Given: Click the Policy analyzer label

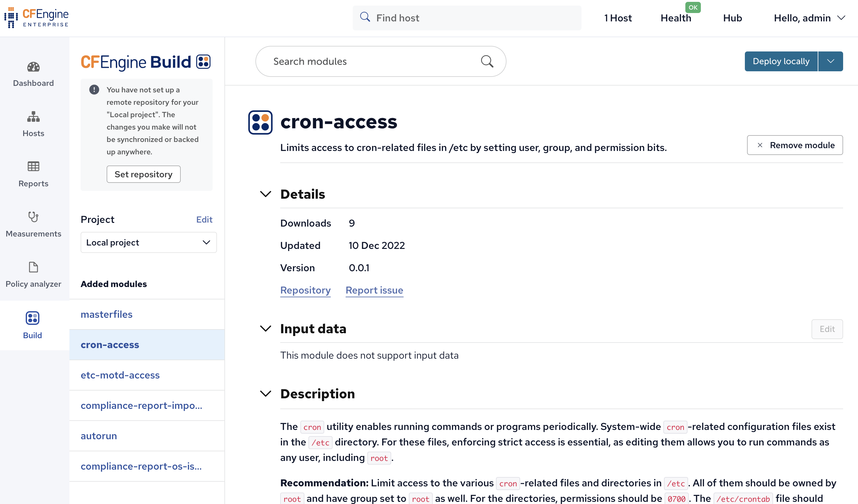Looking at the screenshot, I should (x=33, y=284).
